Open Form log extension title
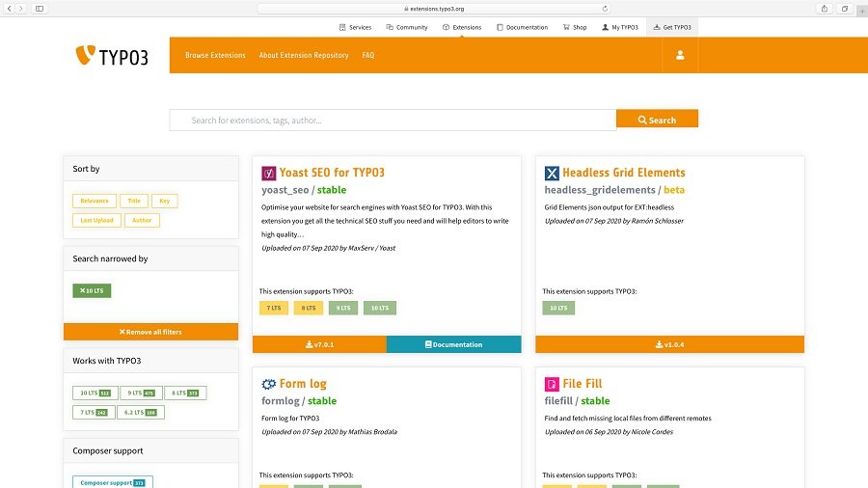 [x=303, y=384]
